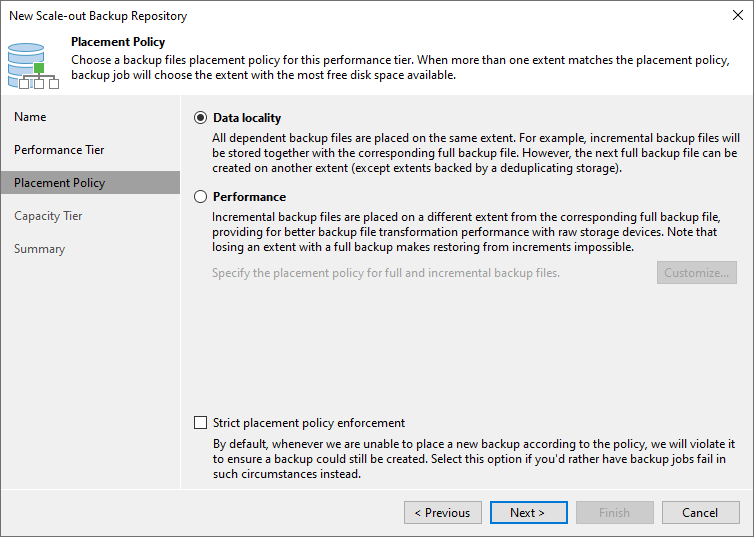Click the Data locality label text
Image resolution: width=754 pixels, height=537 pixels.
(x=247, y=117)
